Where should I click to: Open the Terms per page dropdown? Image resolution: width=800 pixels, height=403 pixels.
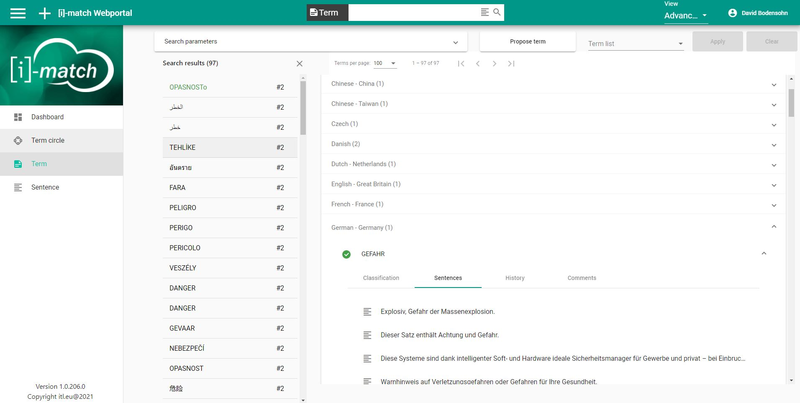pyautogui.click(x=393, y=63)
